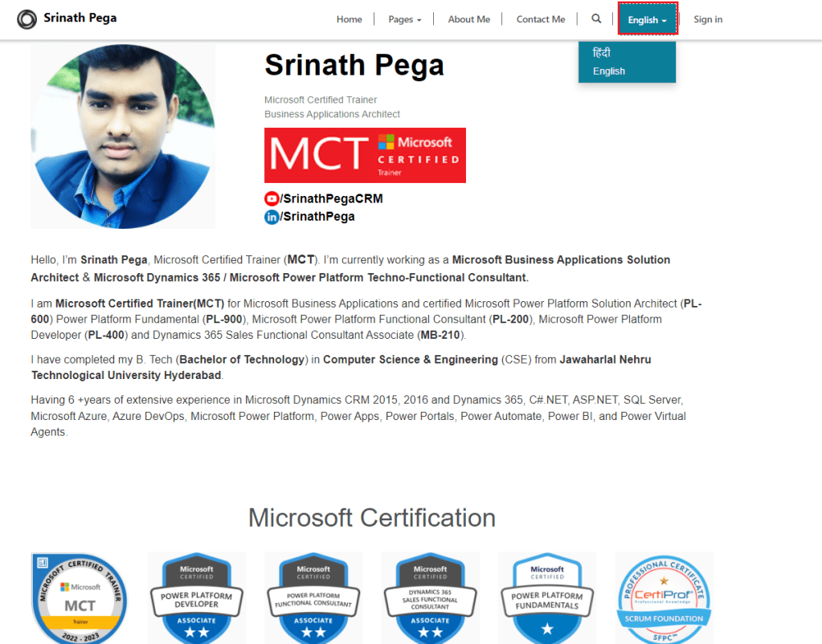Choose हिंदी from the language list

[x=602, y=53]
